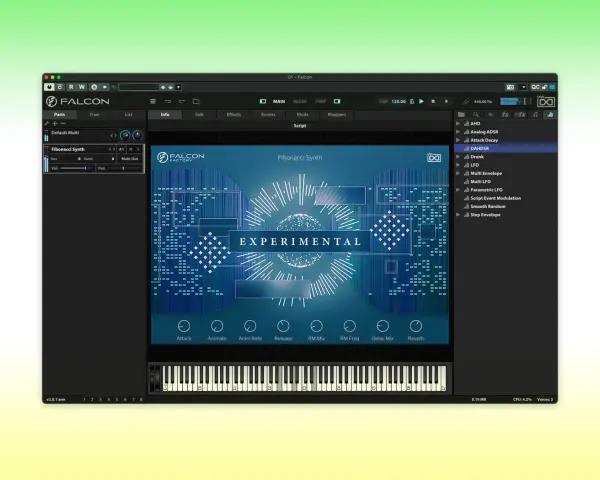
Task: Expand the LFO modulator
Action: click(x=458, y=165)
